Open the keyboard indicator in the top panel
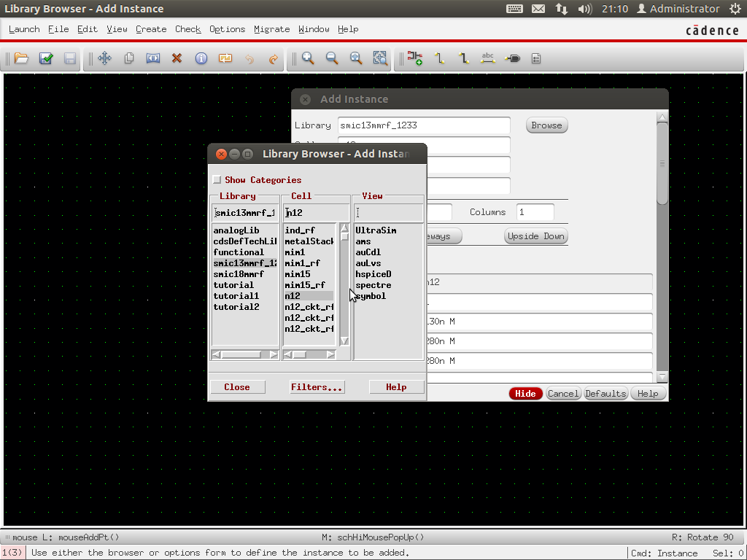Image resolution: width=747 pixels, height=560 pixels. 514,9
